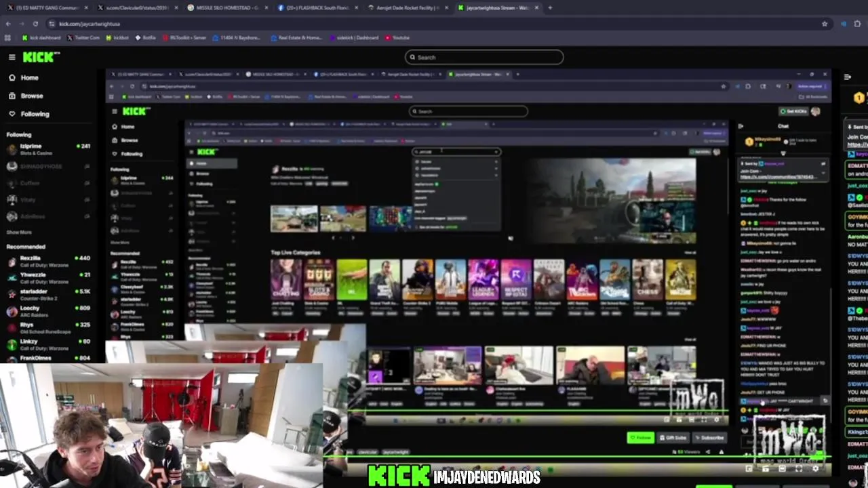Go to Home in Kick sidebar
The height and width of the screenshot is (488, 868).
[24, 78]
